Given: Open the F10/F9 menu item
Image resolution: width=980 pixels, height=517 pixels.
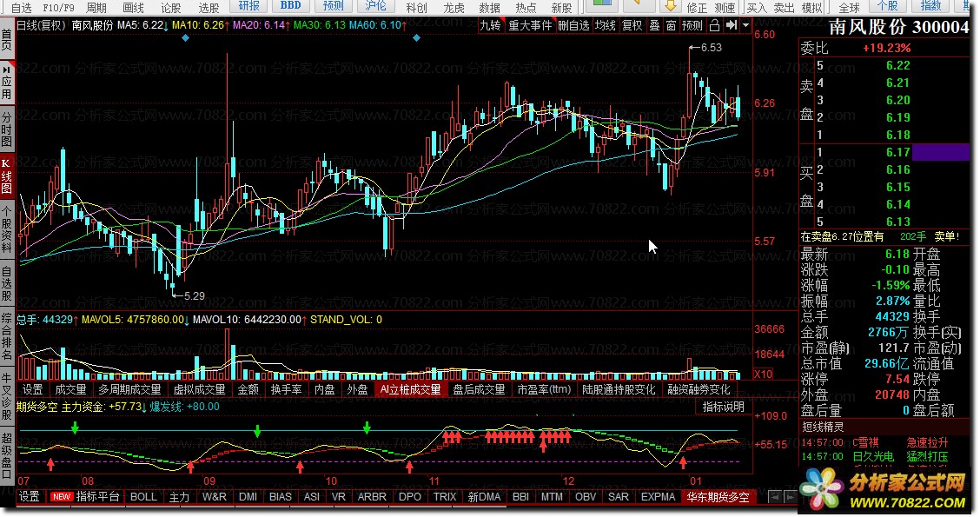Looking at the screenshot, I should [x=59, y=8].
